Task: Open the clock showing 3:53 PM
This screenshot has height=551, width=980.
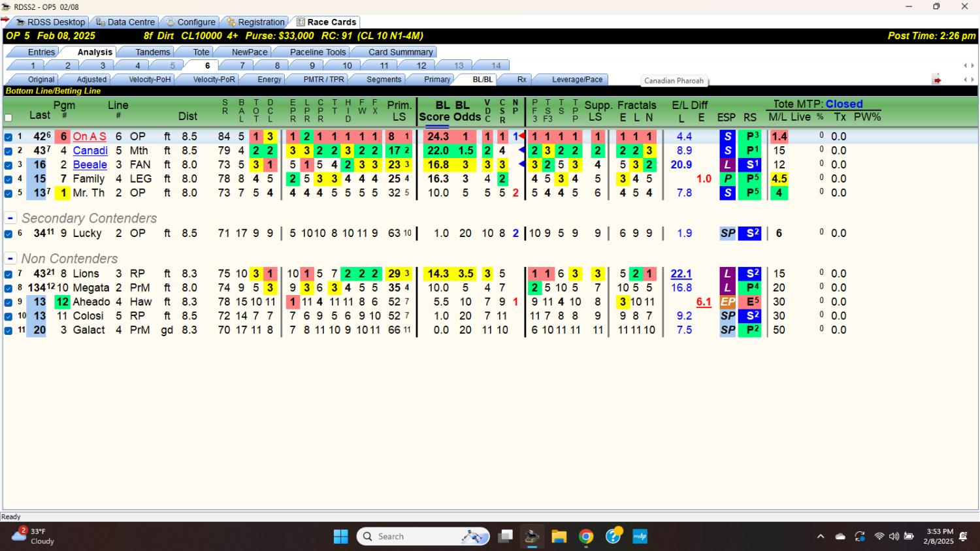Action: (939, 537)
